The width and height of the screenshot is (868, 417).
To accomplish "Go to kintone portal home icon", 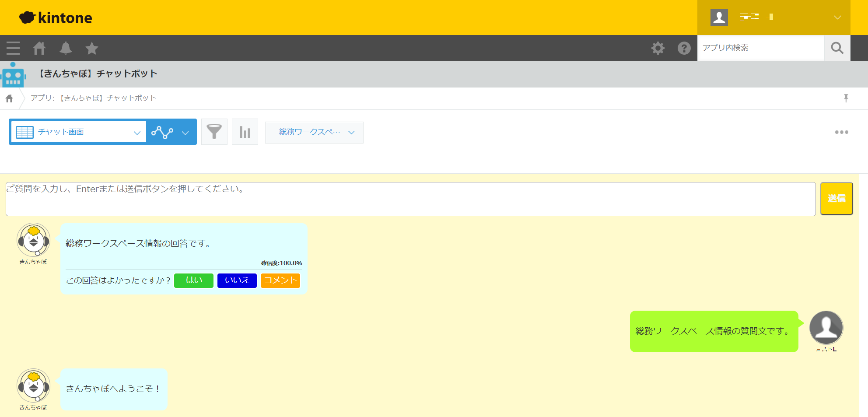I will click(39, 48).
